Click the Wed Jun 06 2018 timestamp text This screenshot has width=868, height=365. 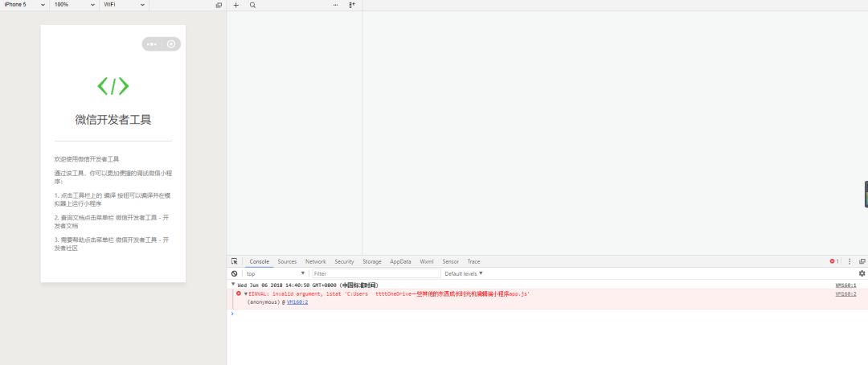(x=307, y=285)
